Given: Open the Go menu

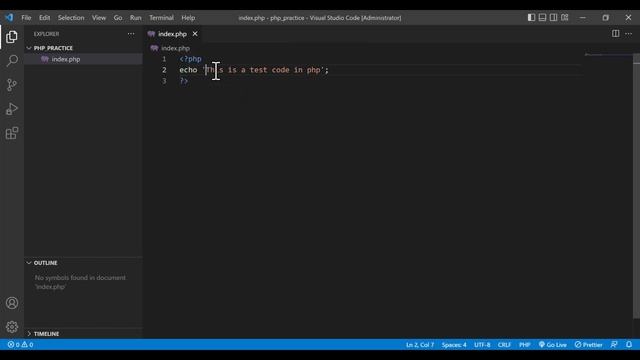Looking at the screenshot, I should [118, 18].
